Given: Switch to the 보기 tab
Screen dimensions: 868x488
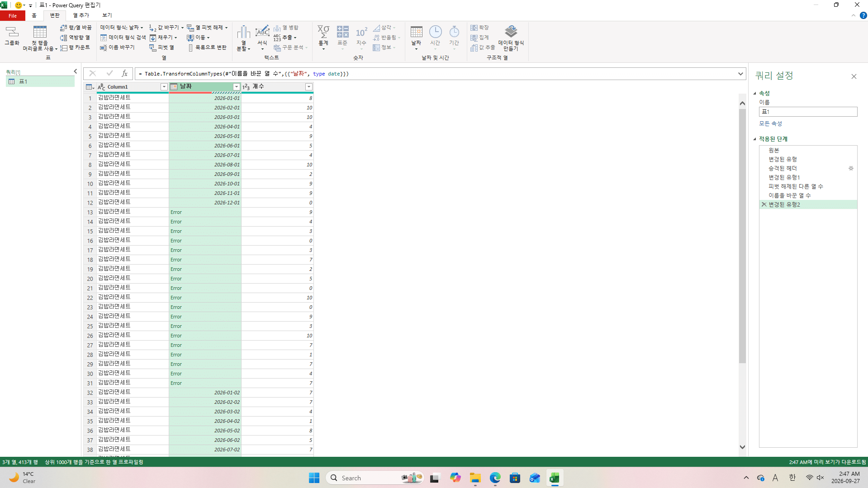Looking at the screenshot, I should [x=107, y=16].
